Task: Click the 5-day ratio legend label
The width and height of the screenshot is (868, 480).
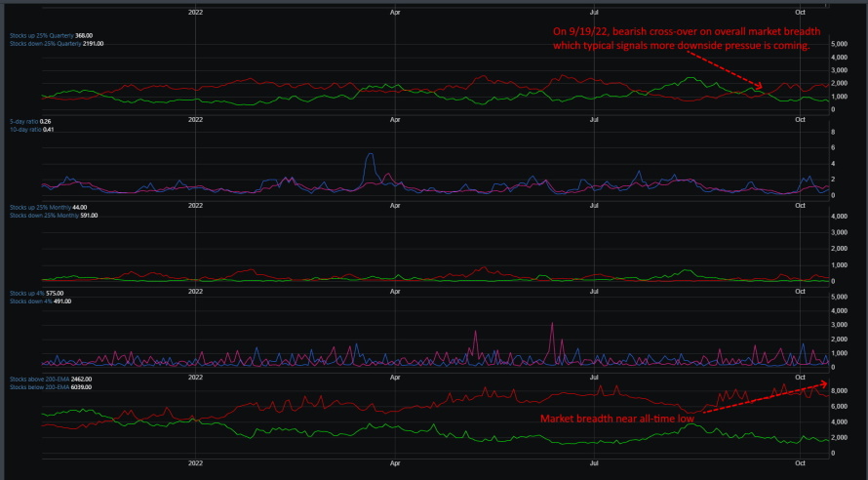Action: coord(30,121)
